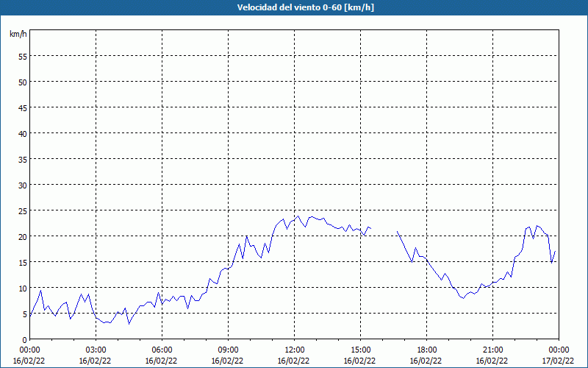Click the y-axis value '25'

click(22, 210)
